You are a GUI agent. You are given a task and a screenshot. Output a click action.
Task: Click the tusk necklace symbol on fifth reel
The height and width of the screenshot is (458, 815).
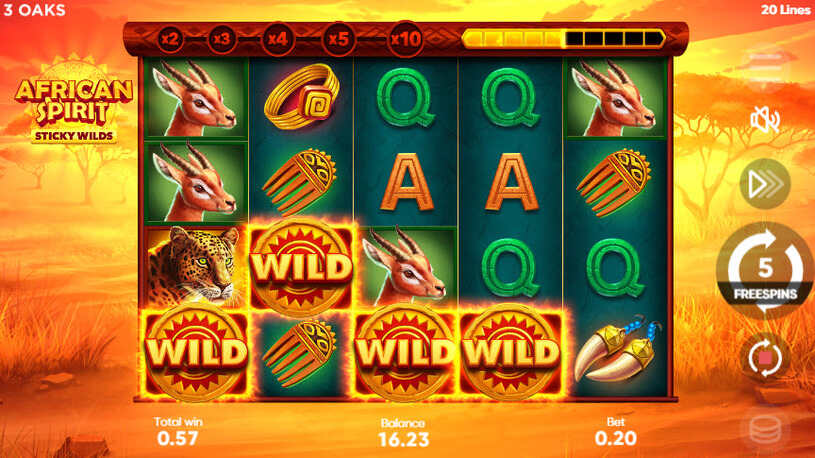(x=616, y=351)
